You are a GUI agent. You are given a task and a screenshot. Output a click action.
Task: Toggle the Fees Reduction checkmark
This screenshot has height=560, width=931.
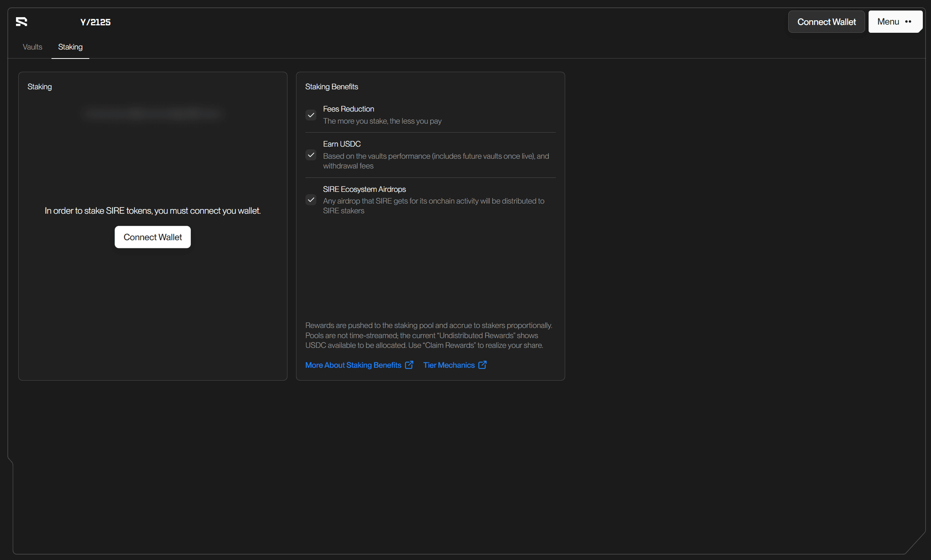tap(311, 115)
